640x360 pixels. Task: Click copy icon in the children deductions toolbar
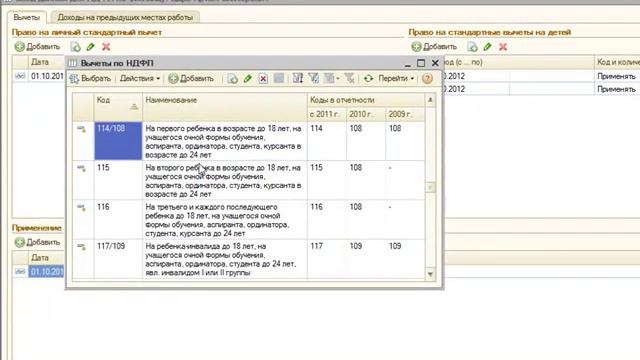[x=472, y=47]
